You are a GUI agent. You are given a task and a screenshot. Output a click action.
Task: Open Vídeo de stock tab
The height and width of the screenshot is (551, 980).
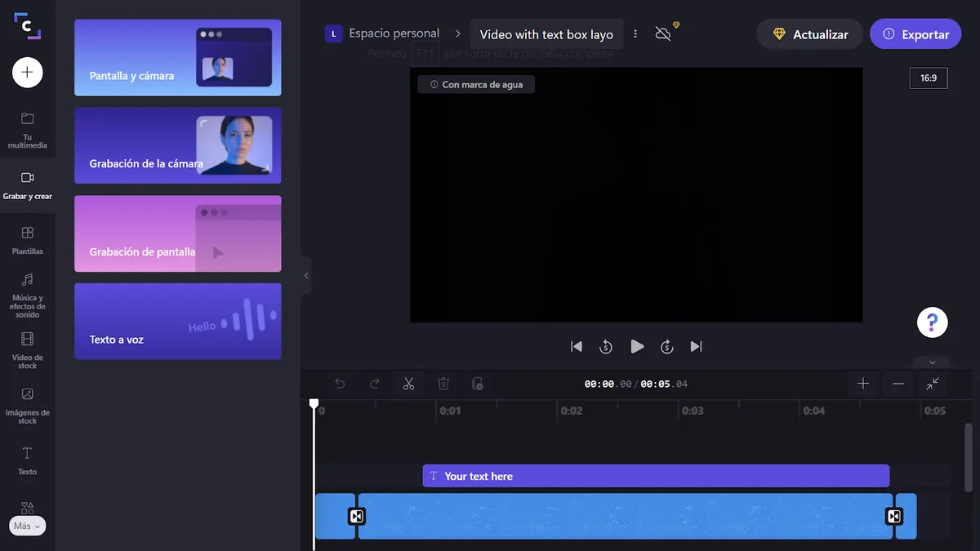coord(27,351)
